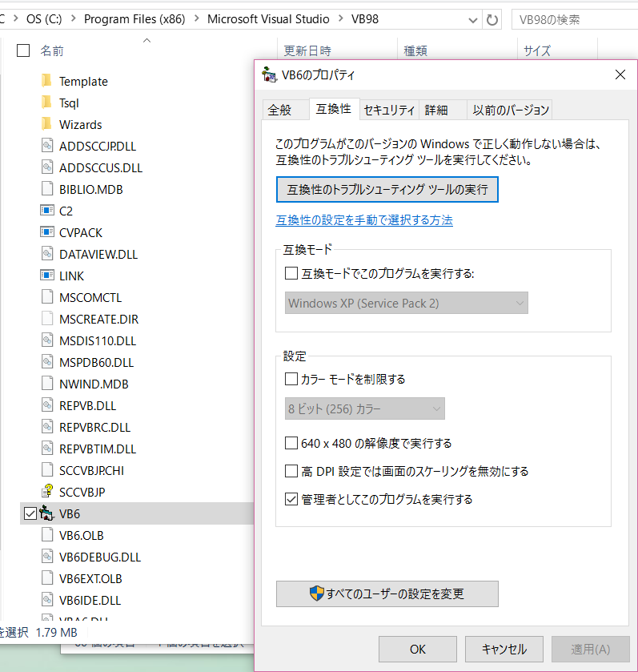638x672 pixels.
Task: Click the VB6 application icon in the file list
Action: (47, 513)
